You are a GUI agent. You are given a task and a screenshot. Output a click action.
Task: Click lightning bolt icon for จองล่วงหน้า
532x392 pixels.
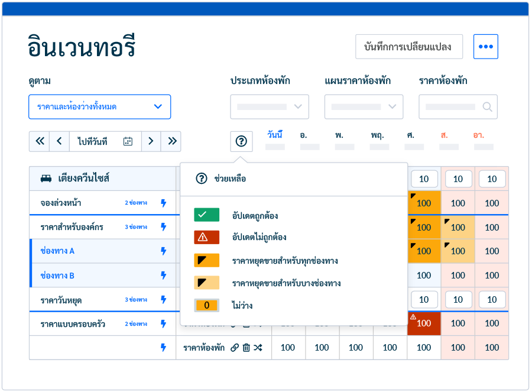(x=164, y=203)
